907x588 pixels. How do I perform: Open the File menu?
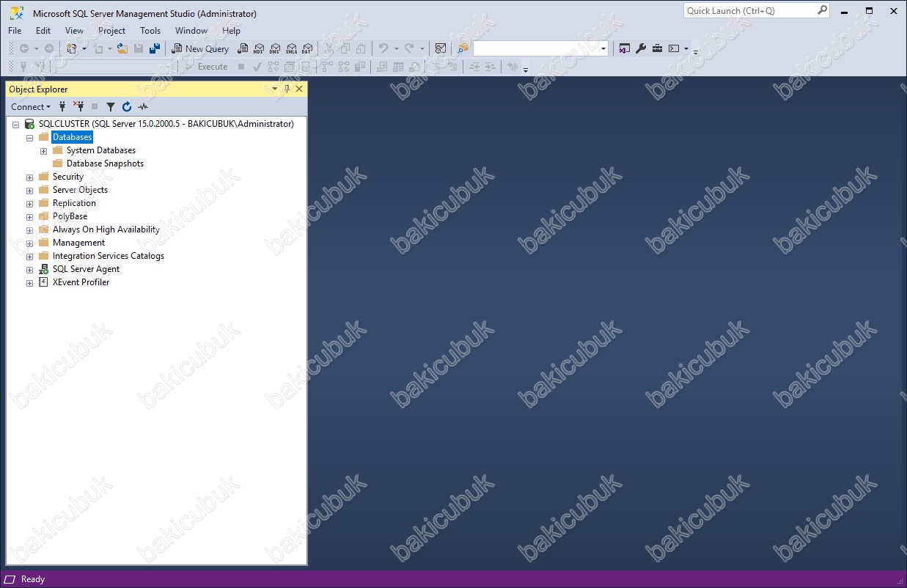click(x=15, y=30)
